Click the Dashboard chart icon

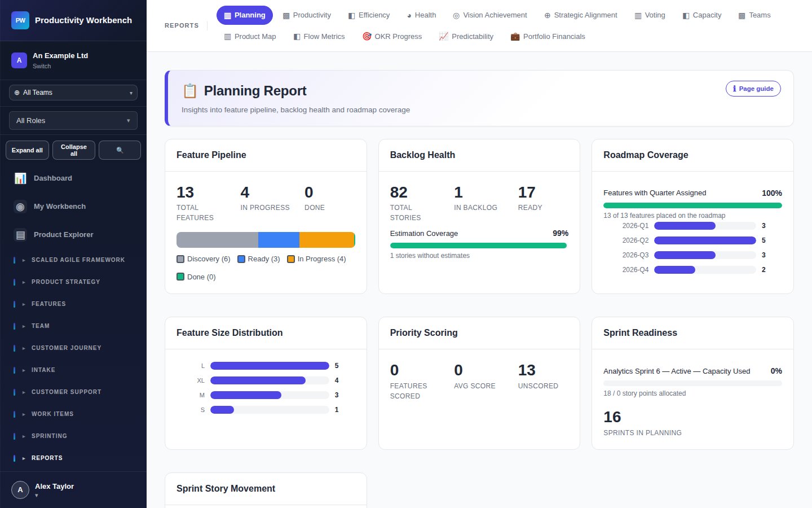tap(20, 178)
